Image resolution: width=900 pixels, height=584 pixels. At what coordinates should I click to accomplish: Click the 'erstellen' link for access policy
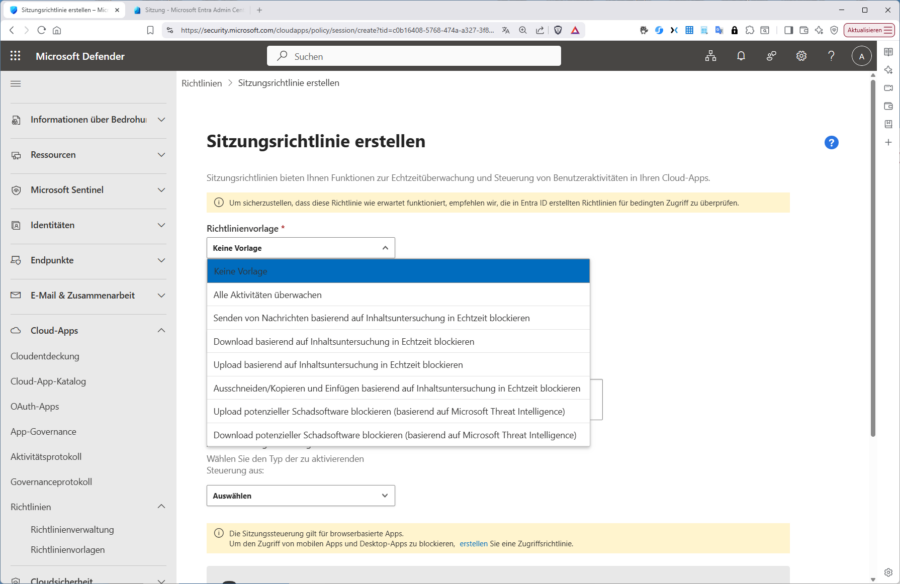(x=473, y=543)
